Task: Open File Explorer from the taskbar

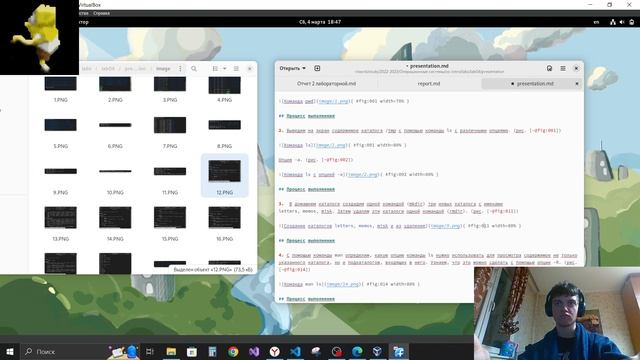Action: (x=171, y=351)
